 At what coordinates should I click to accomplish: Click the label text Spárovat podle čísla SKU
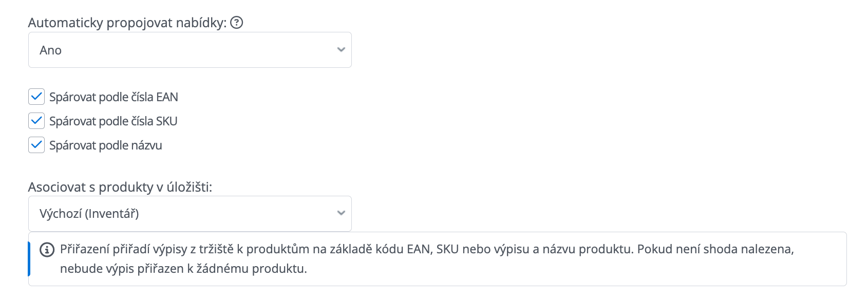point(113,121)
